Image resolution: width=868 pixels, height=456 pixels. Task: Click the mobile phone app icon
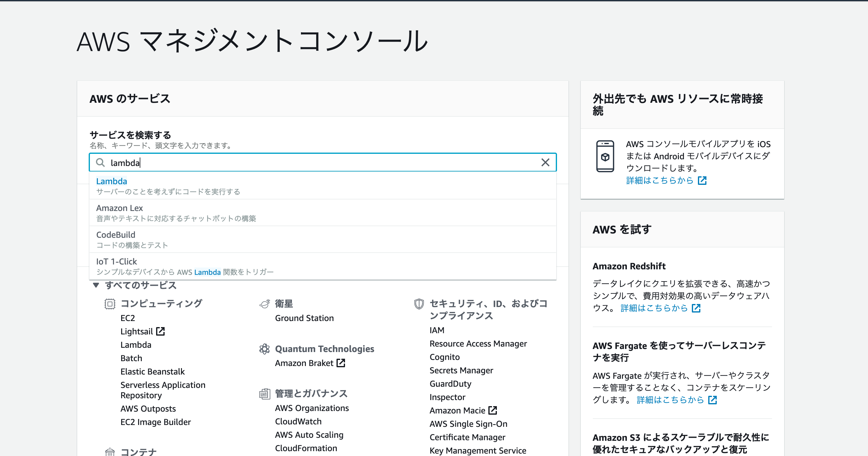605,156
